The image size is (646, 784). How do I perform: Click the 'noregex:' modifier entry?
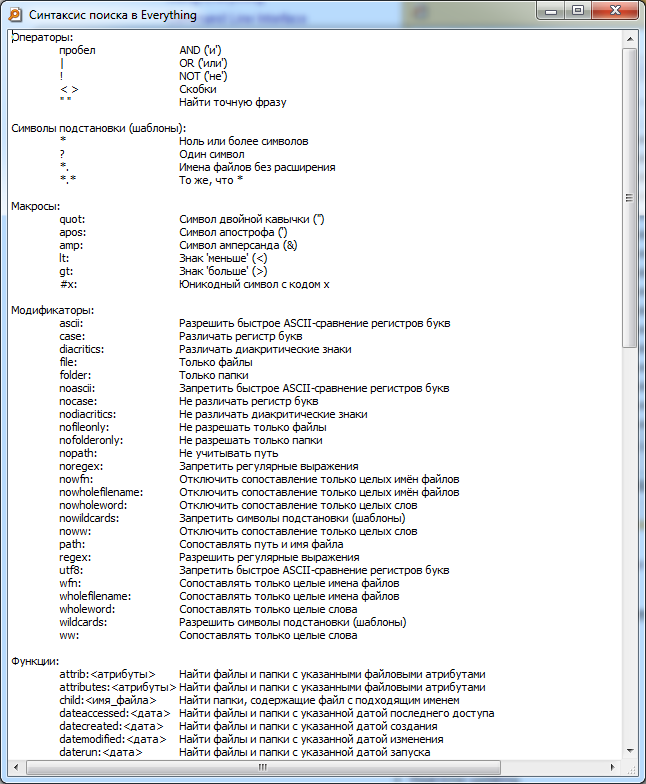81,466
